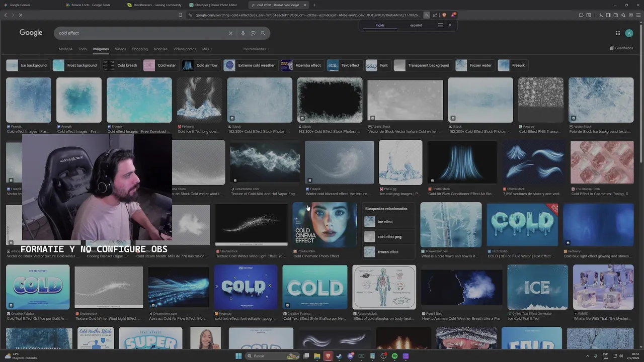Viewport: 644px width, 362px height.
Task: Open Discord from the taskbar
Action: pyautogui.click(x=350, y=356)
